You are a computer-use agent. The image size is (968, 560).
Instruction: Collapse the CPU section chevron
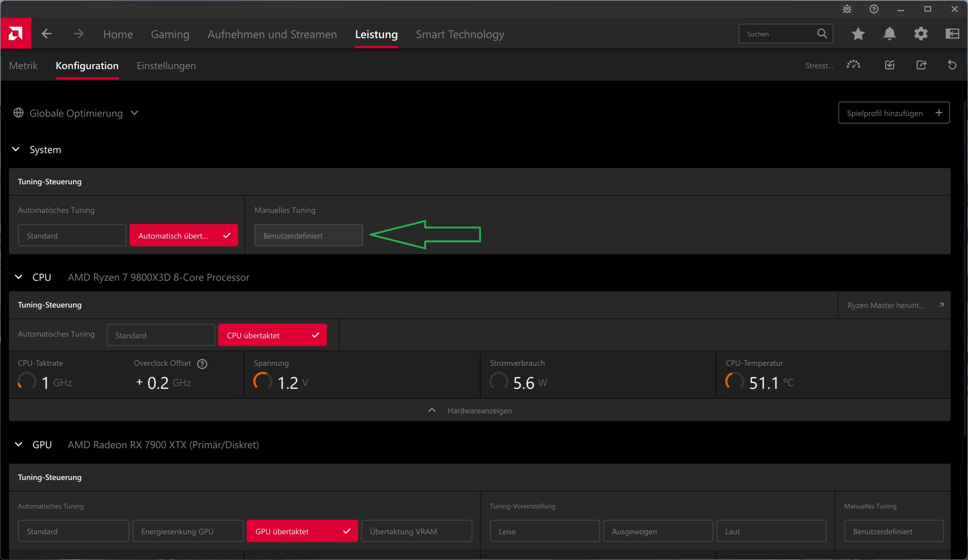point(18,277)
